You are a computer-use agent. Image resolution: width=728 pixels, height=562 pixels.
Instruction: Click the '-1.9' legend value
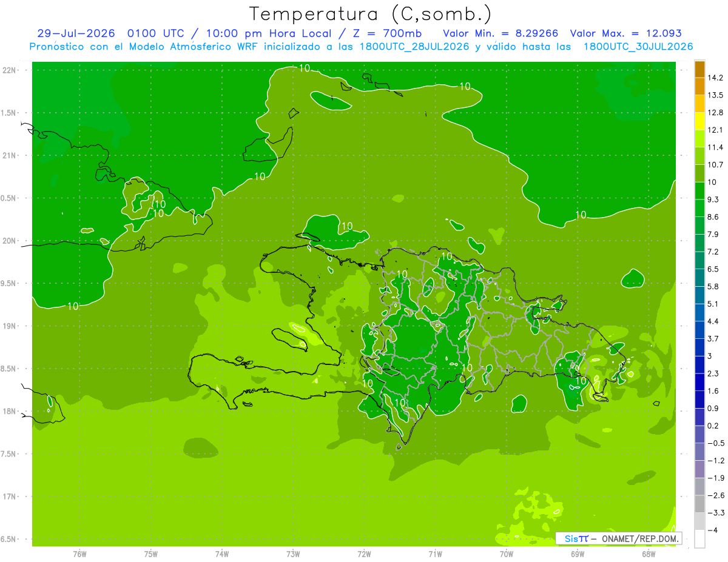tap(715, 478)
